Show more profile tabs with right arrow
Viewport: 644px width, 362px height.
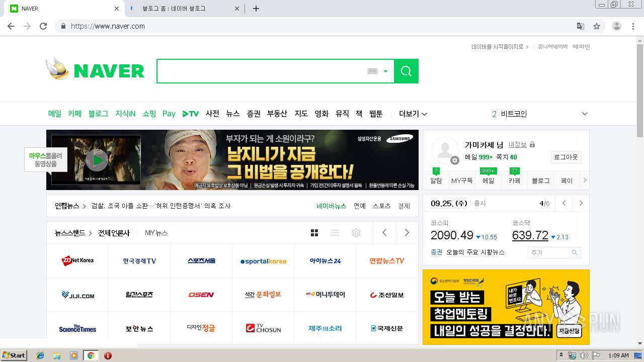585,180
